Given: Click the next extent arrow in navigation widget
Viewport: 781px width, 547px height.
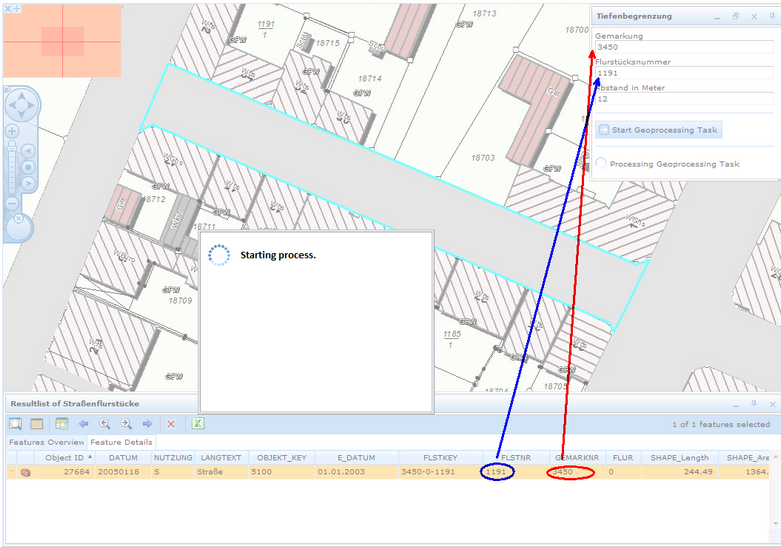Looking at the screenshot, I should (28, 184).
